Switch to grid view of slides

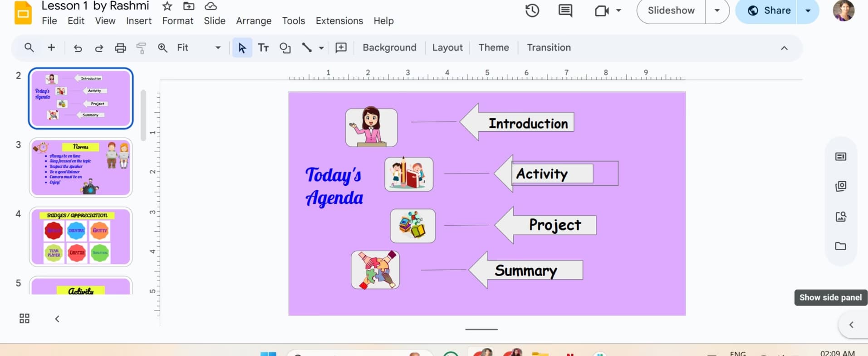pyautogui.click(x=25, y=318)
